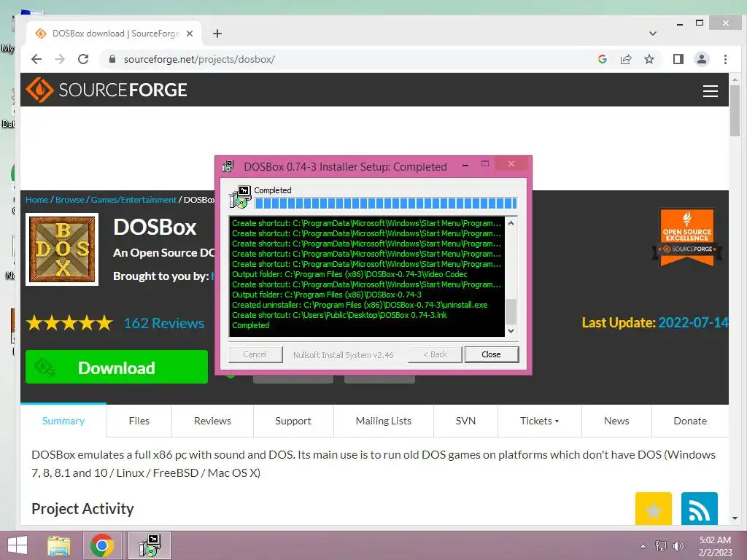Open File Explorer from taskbar
747x560 pixels.
(x=59, y=545)
